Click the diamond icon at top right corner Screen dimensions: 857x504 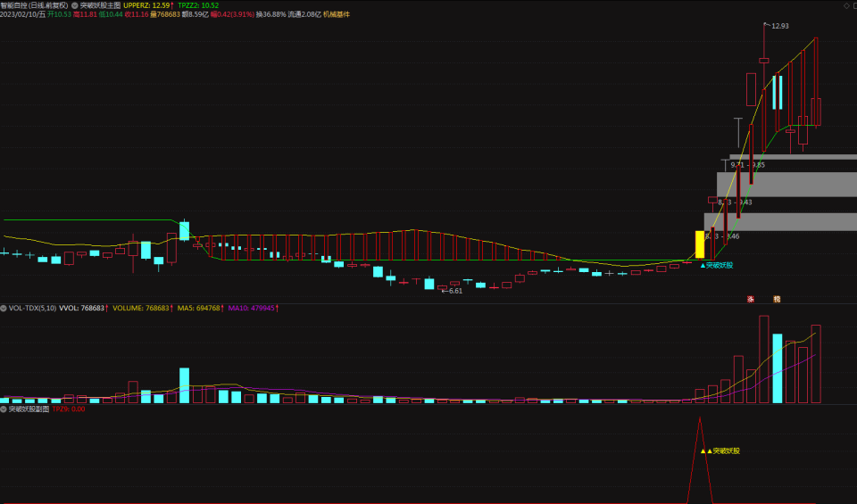pos(847,5)
